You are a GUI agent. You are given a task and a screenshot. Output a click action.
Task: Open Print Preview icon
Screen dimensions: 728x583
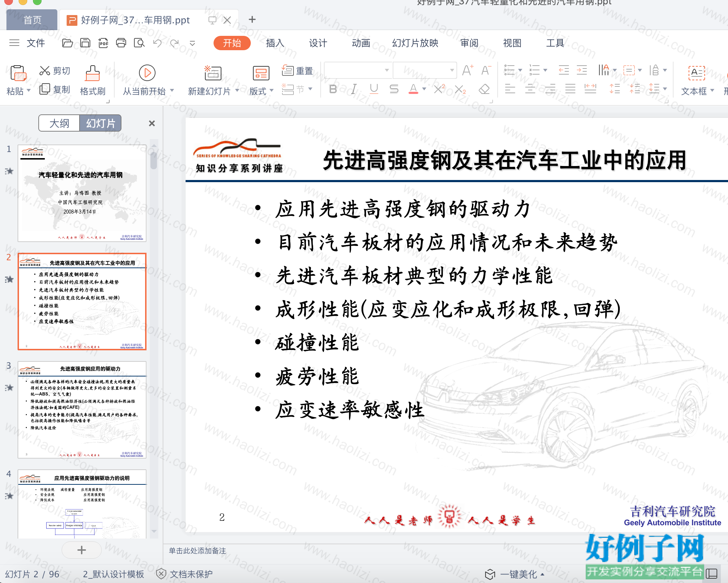(x=139, y=43)
